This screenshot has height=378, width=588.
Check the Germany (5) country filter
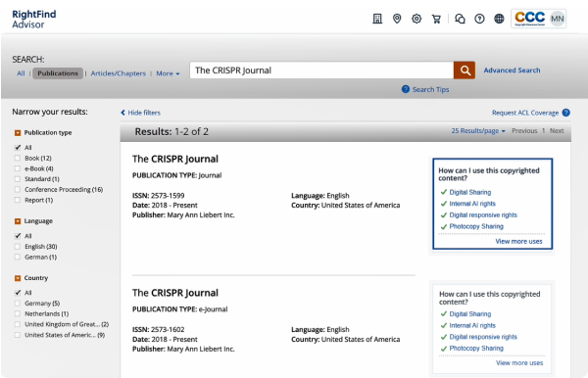pyautogui.click(x=18, y=303)
